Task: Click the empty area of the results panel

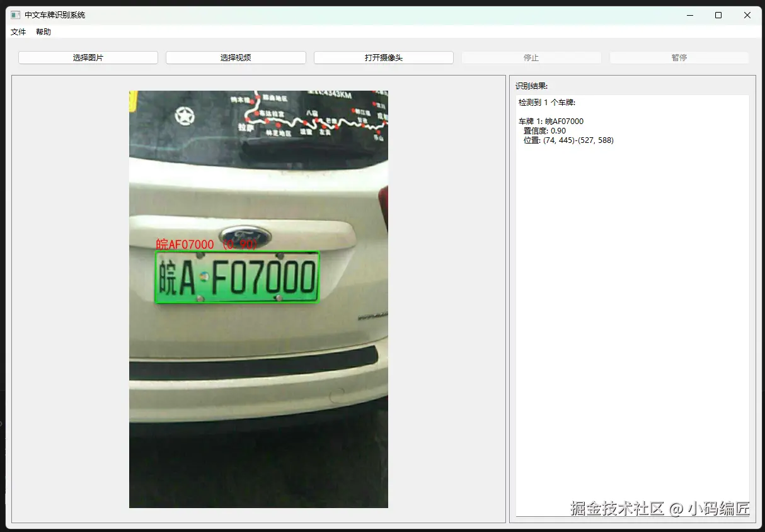Action: (630, 315)
